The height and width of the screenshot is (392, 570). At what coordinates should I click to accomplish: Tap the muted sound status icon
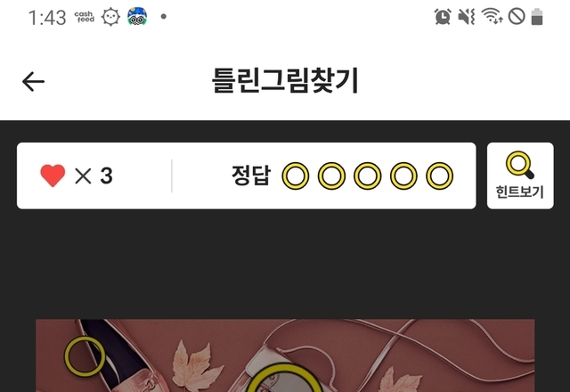point(467,17)
